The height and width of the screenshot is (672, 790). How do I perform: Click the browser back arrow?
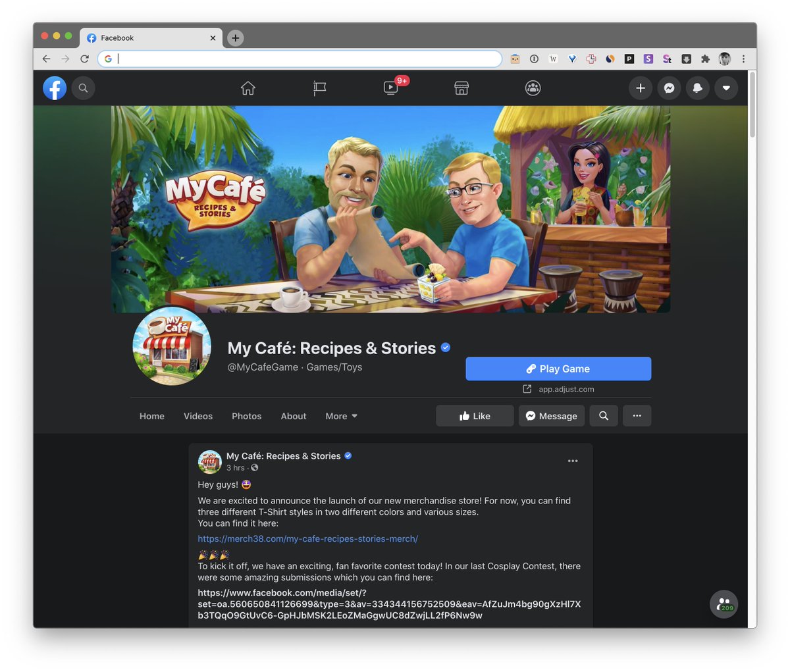click(46, 59)
